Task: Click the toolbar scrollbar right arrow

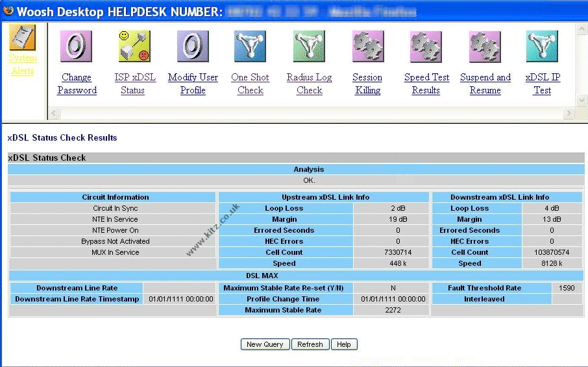Action: (x=569, y=113)
